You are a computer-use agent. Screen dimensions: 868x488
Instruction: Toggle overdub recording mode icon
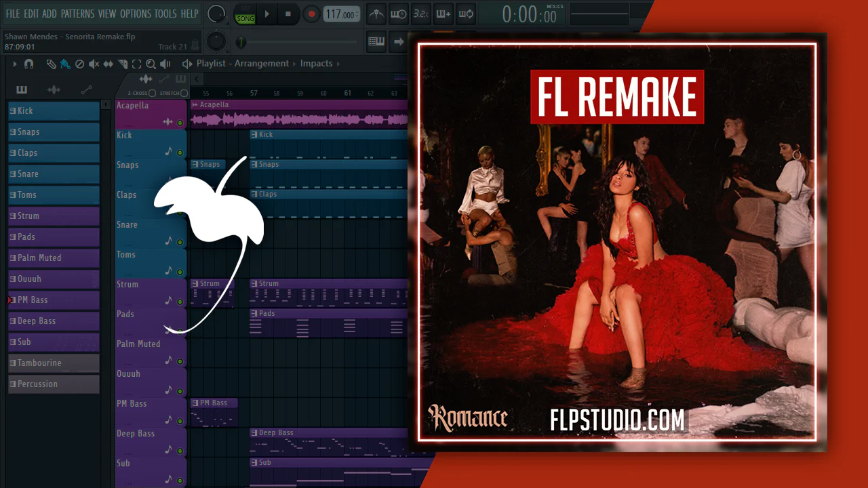pos(443,14)
